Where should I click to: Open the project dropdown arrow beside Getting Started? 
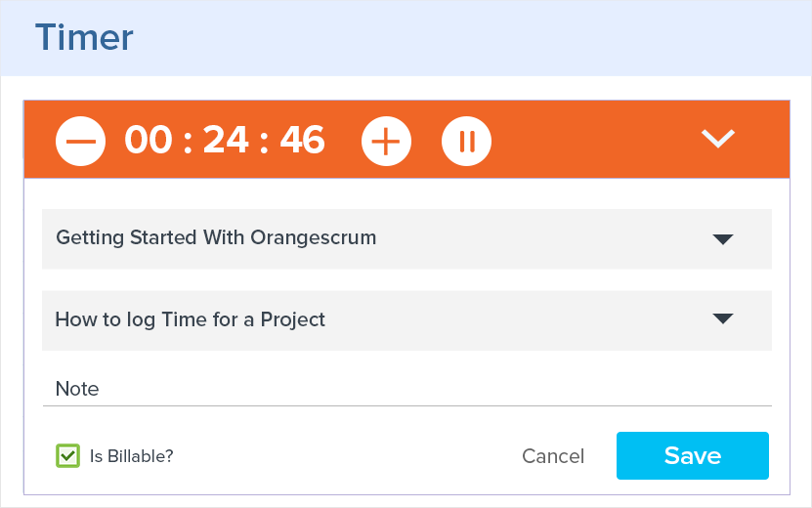(x=723, y=238)
